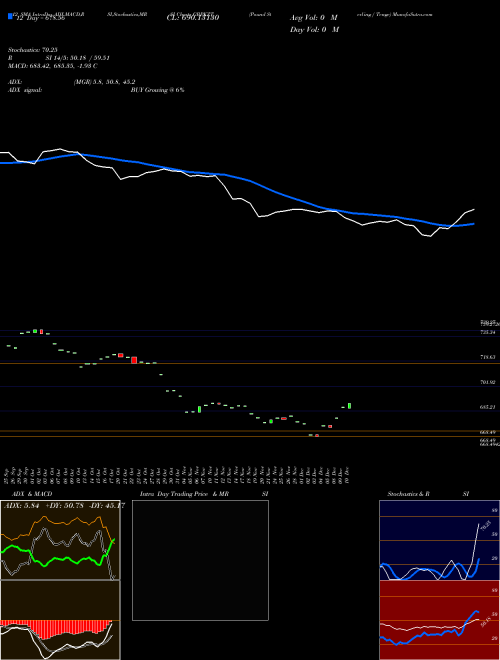This screenshot has width=500, height=660.
Task: Click the 'Avg Vol: 0 M' readout
Action: pos(314,18)
